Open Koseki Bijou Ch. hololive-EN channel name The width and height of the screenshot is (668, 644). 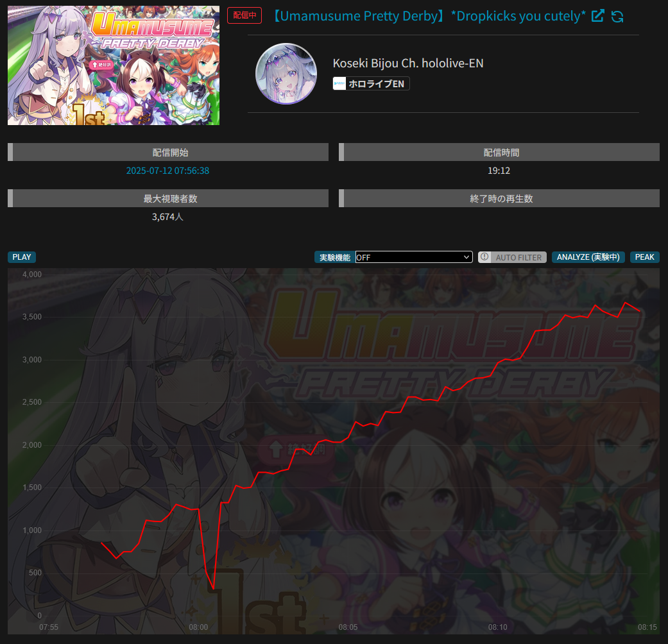[407, 63]
